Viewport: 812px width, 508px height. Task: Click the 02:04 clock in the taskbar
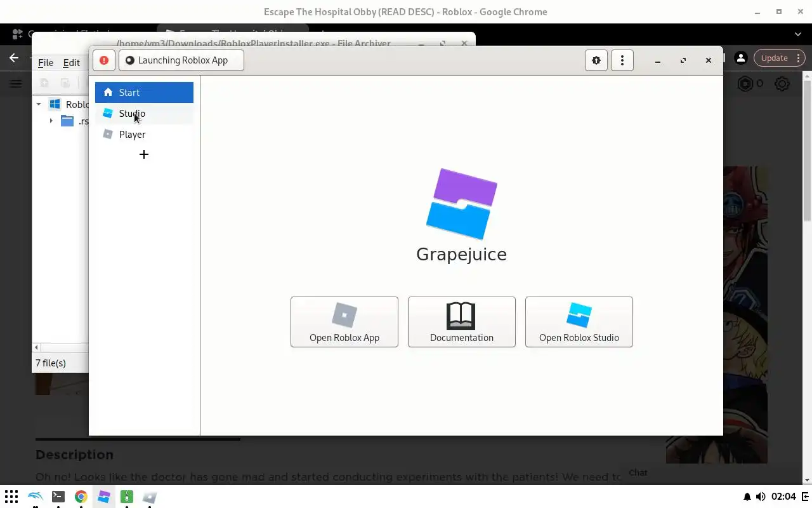784,497
